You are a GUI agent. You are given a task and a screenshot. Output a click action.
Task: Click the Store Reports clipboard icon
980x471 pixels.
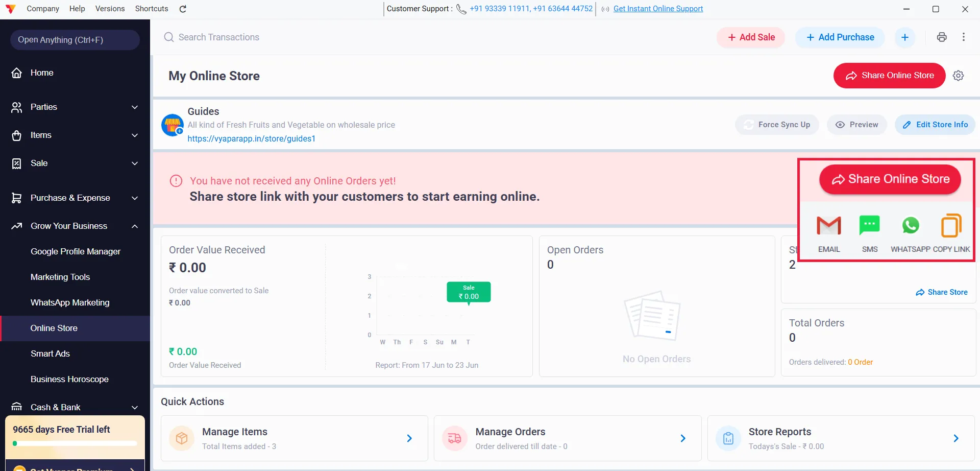(x=728, y=438)
